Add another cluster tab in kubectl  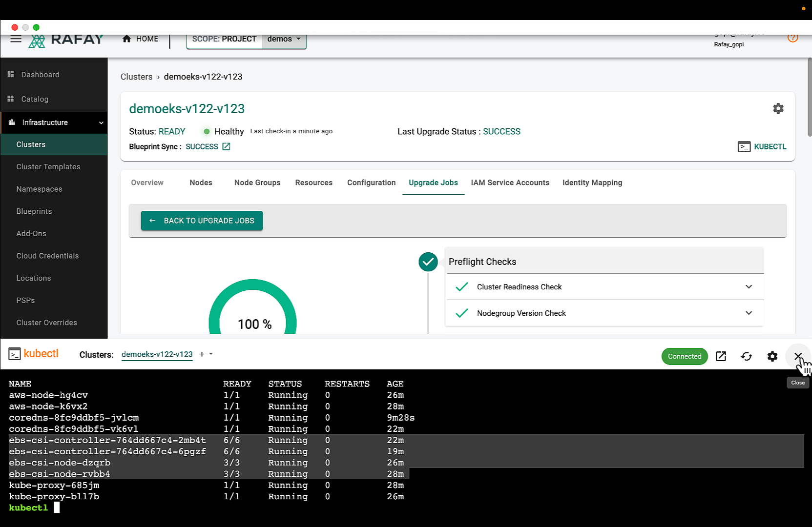[202, 354]
